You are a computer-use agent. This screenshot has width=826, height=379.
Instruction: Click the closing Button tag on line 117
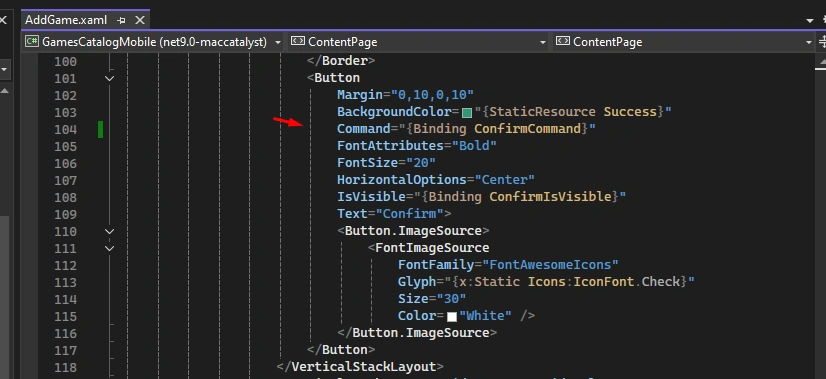tap(341, 349)
